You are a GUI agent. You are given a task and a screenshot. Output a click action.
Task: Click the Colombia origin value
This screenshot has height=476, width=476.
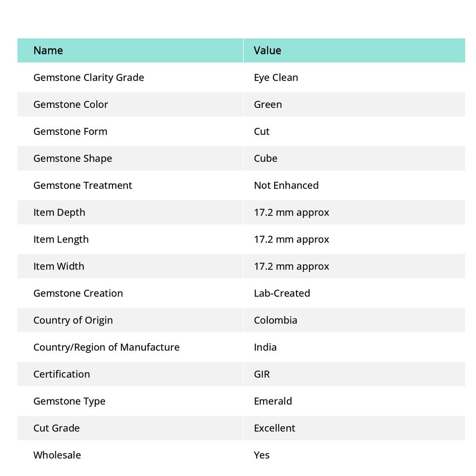tap(275, 320)
